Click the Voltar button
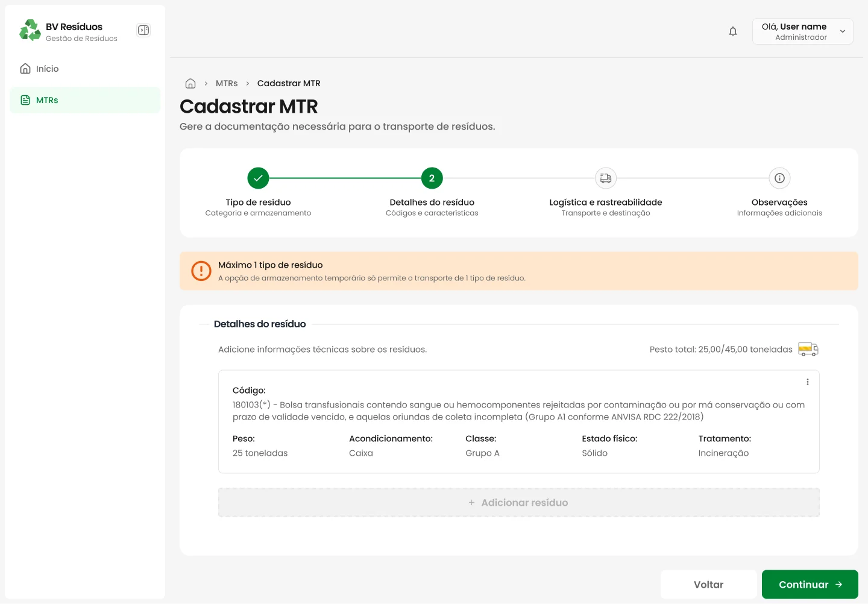The image size is (868, 604). click(x=709, y=585)
